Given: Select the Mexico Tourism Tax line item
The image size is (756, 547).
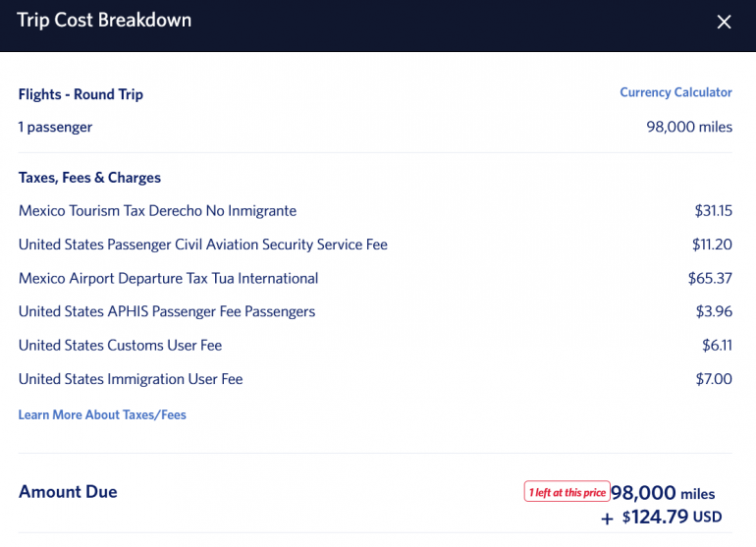Looking at the screenshot, I should pos(157,211).
